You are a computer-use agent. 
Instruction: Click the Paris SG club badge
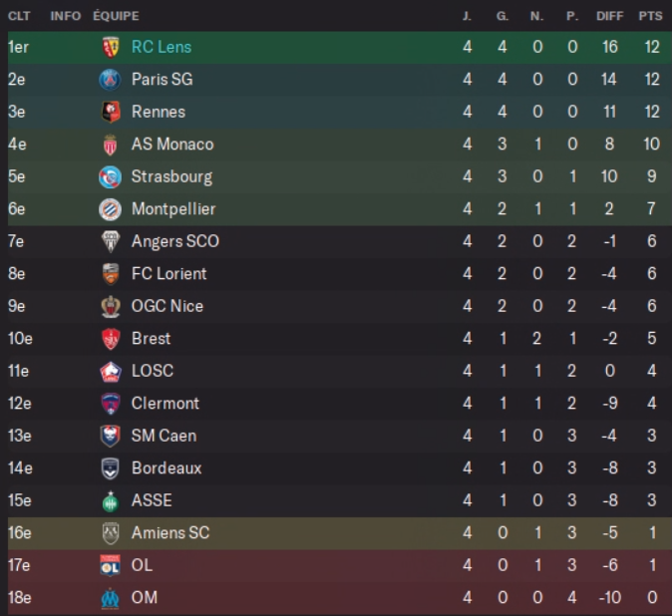click(x=110, y=80)
